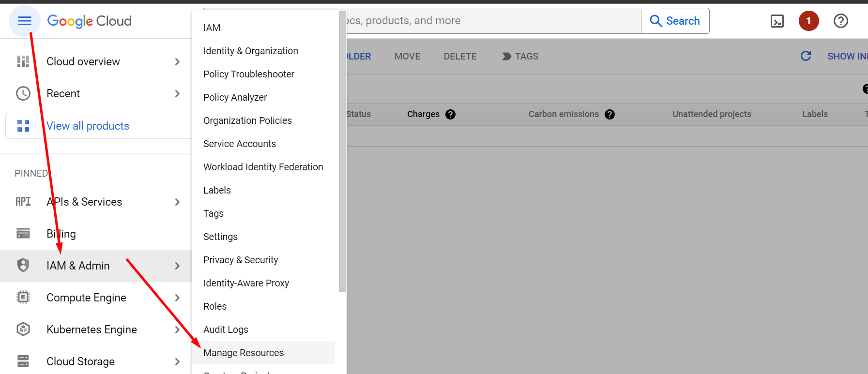Expand the Cloud Storage submenu arrow
The image size is (868, 374).
pyautogui.click(x=177, y=361)
